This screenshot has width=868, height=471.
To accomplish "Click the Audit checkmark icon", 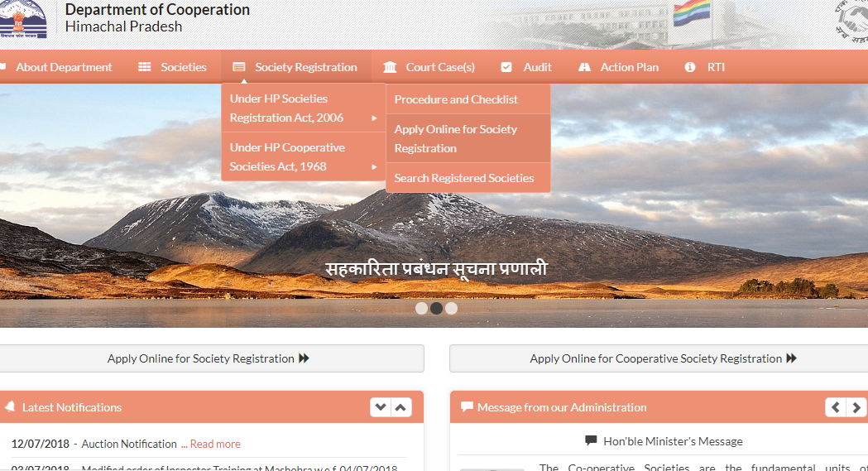I will click(x=506, y=67).
